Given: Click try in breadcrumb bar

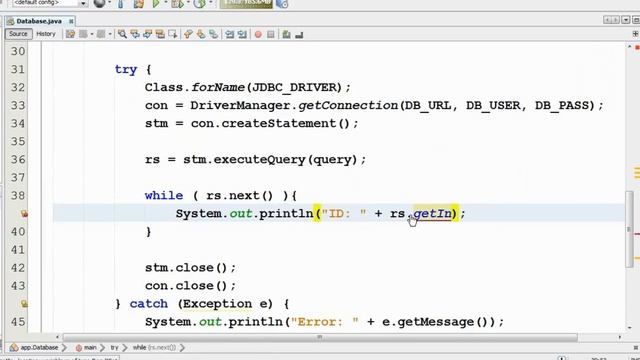Looking at the screenshot, I should point(114,347).
